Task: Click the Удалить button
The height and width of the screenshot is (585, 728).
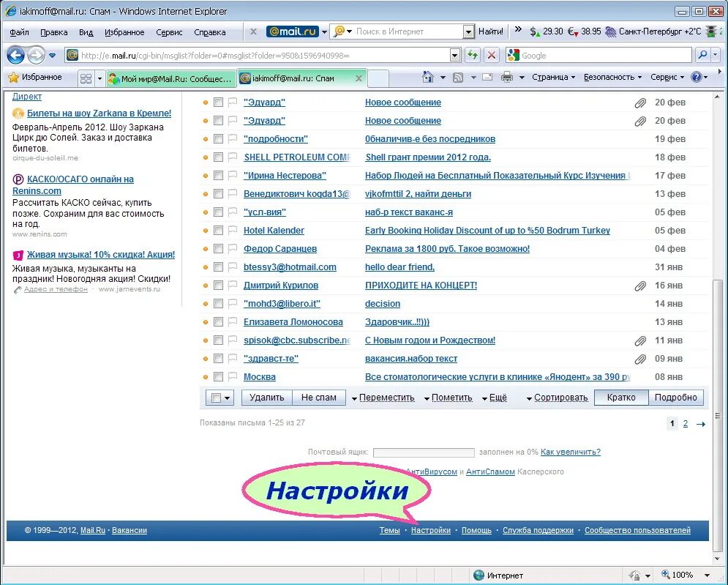Action: point(266,398)
